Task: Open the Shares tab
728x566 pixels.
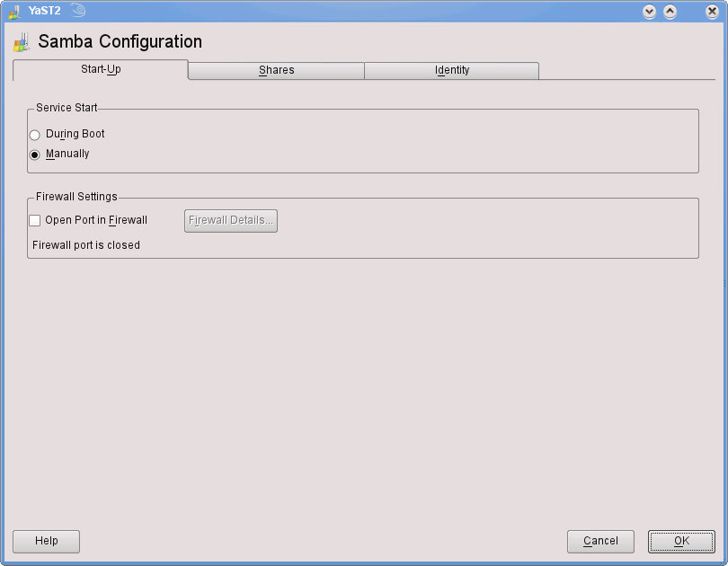Action: [276, 70]
